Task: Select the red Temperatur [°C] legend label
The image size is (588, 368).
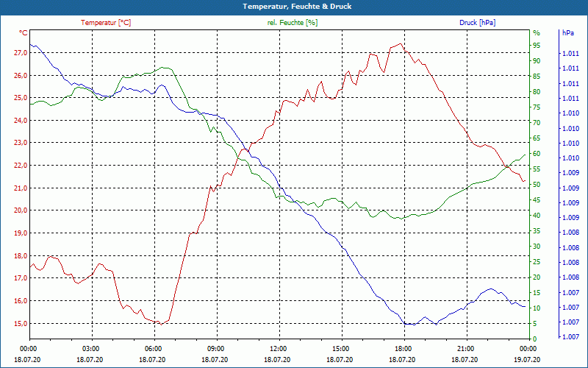Action: tap(106, 23)
